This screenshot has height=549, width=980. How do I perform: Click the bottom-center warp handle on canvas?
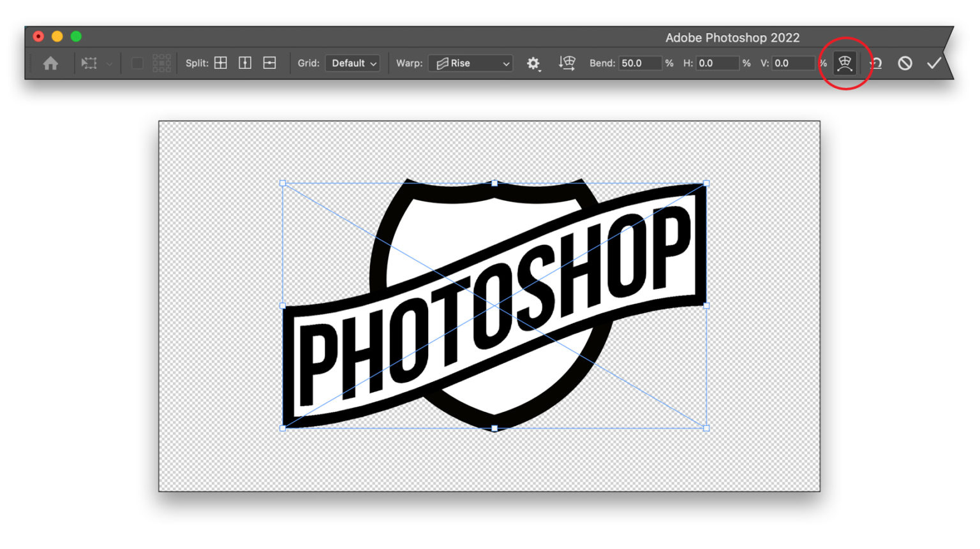495,428
